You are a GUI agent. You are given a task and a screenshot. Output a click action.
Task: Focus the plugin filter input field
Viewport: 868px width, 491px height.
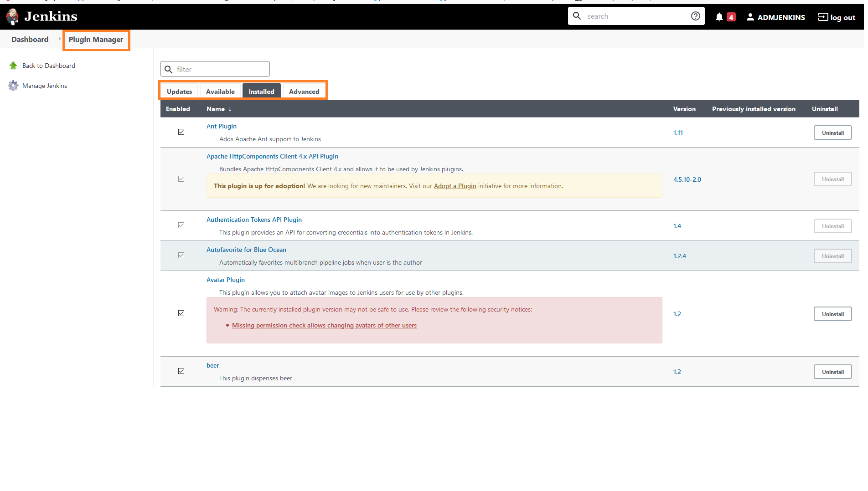tap(215, 69)
